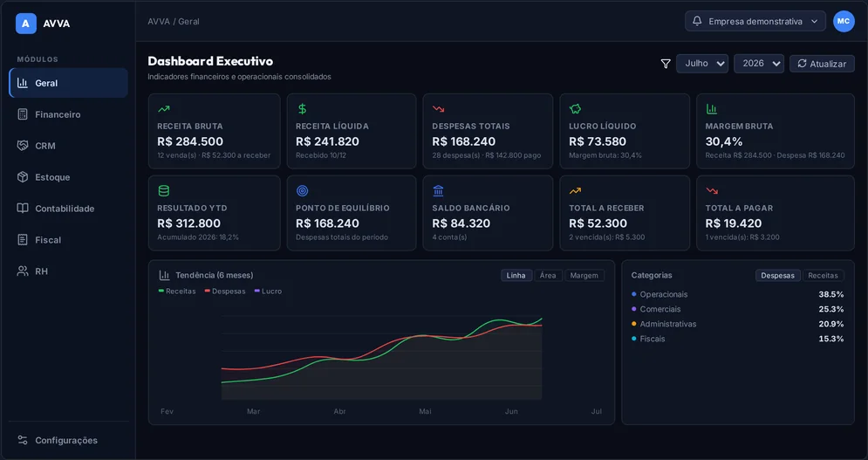Show Despesas categories
This screenshot has height=460, width=868.
click(778, 276)
